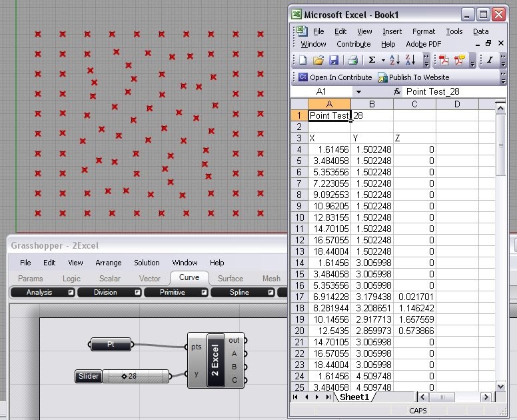This screenshot has height=420, width=517.
Task: Minimize the Excel workbook via menu bar icon
Action: pyautogui.click(x=478, y=44)
